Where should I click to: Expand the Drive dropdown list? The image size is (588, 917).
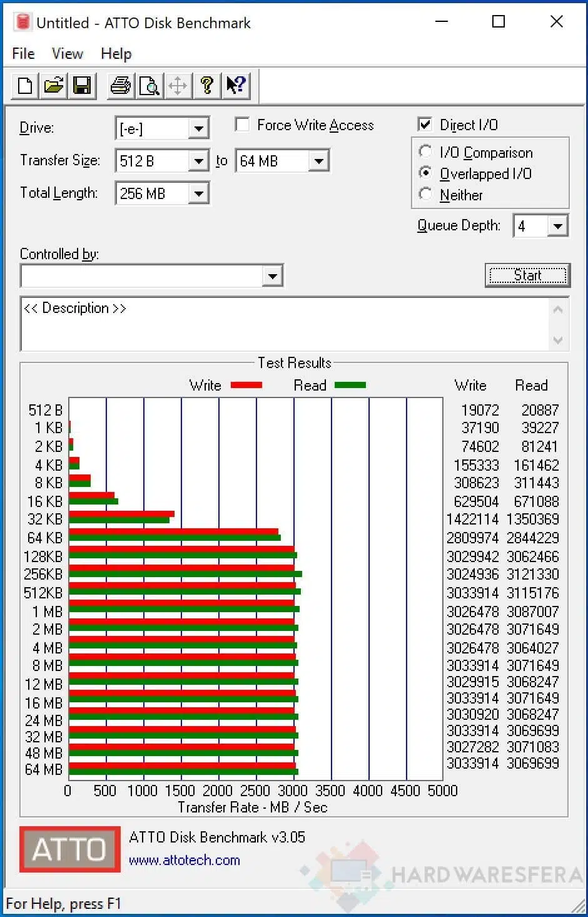pos(198,128)
